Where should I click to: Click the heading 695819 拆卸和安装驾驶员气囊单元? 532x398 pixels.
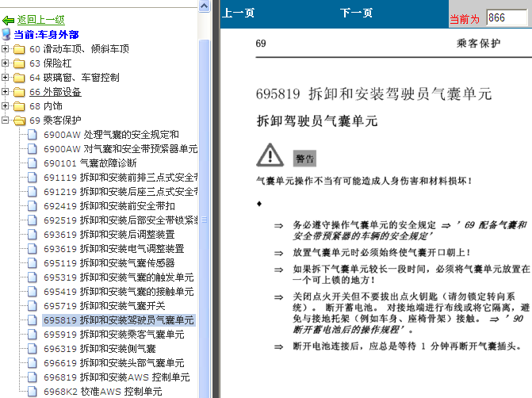pos(373,94)
